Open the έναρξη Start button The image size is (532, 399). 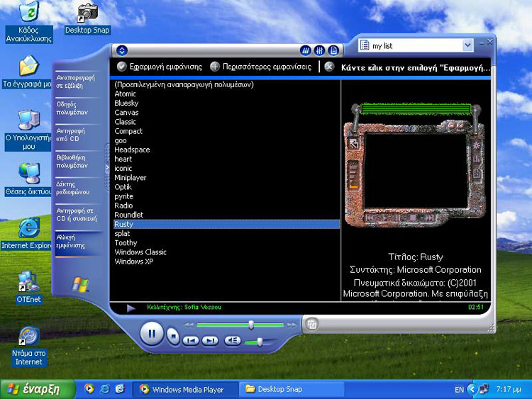click(x=38, y=389)
